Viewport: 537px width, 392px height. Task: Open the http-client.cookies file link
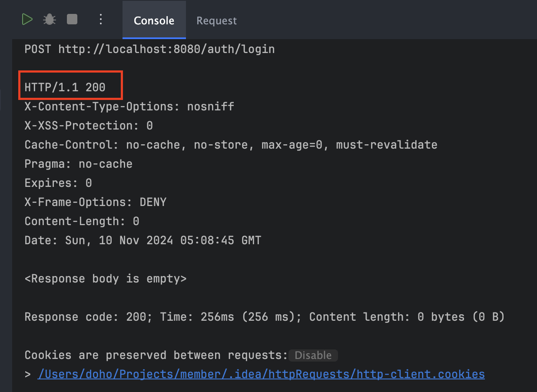[261, 374]
